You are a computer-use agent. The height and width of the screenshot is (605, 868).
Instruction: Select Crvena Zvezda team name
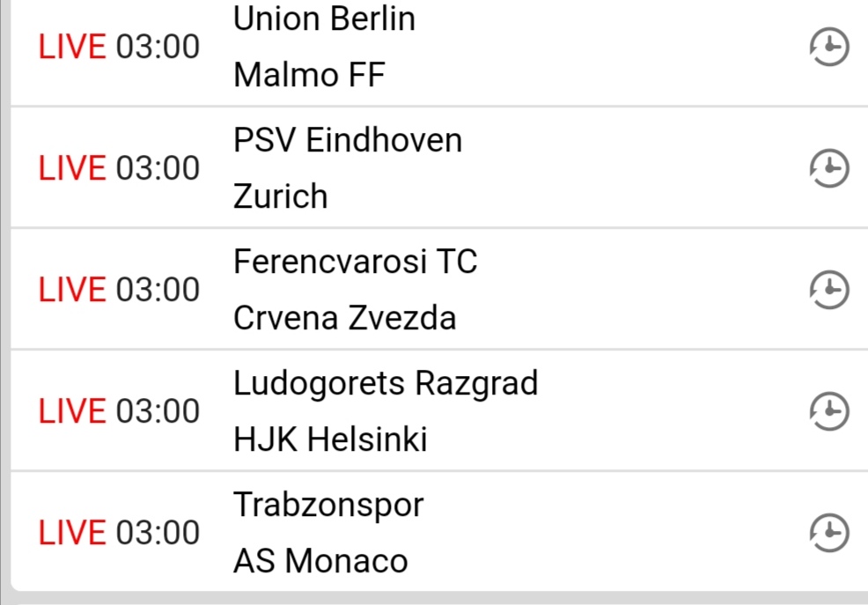(345, 318)
